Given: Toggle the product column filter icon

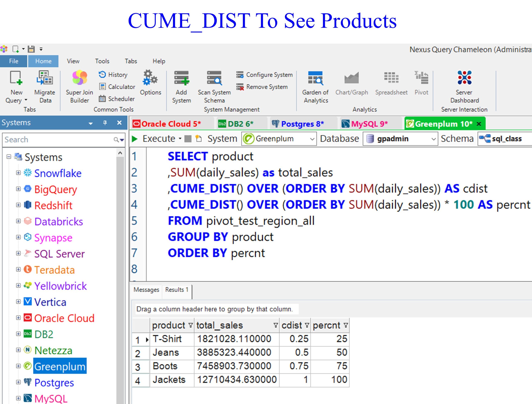Looking at the screenshot, I should coord(191,325).
